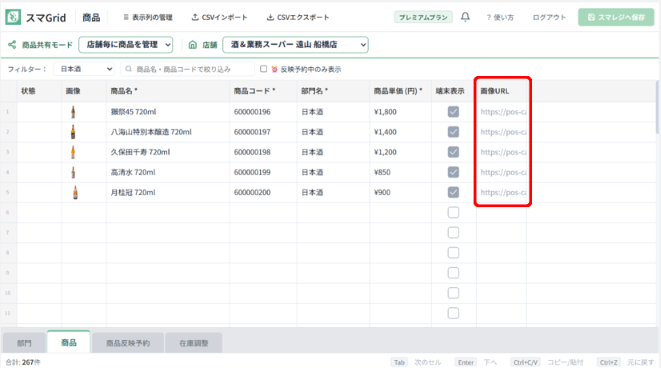Viewport: 661px width, 368px height.
Task: Check the 端末表示 box in row 6
Action: click(x=453, y=212)
